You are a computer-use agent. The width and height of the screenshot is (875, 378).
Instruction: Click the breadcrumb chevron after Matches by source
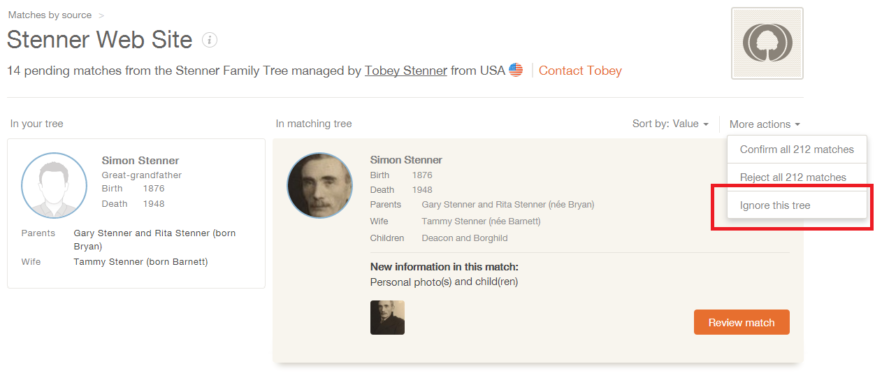[101, 16]
